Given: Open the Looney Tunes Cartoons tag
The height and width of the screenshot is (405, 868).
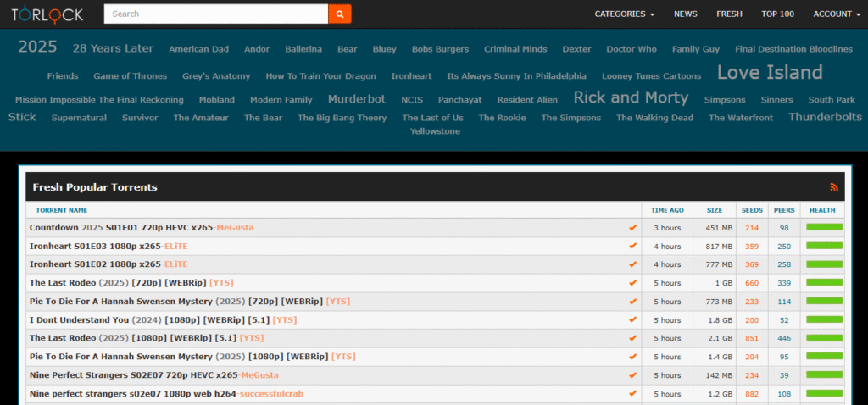Looking at the screenshot, I should [652, 76].
